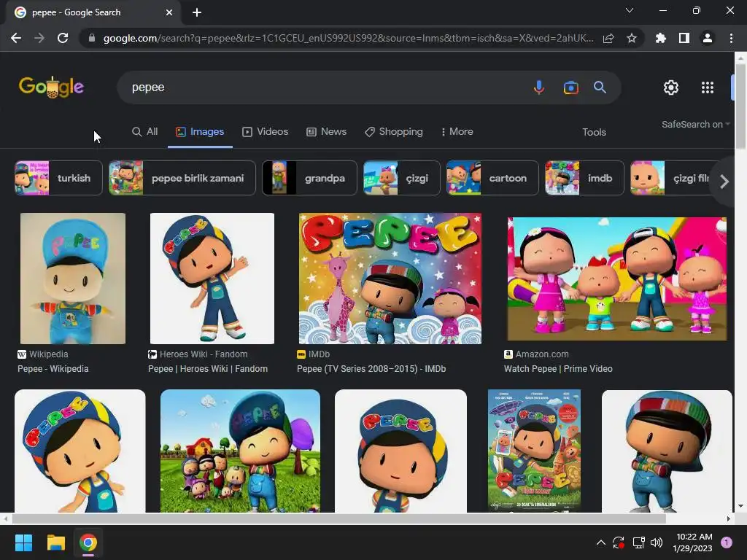Open Windows Start menu
The width and height of the screenshot is (747, 560).
point(23,542)
